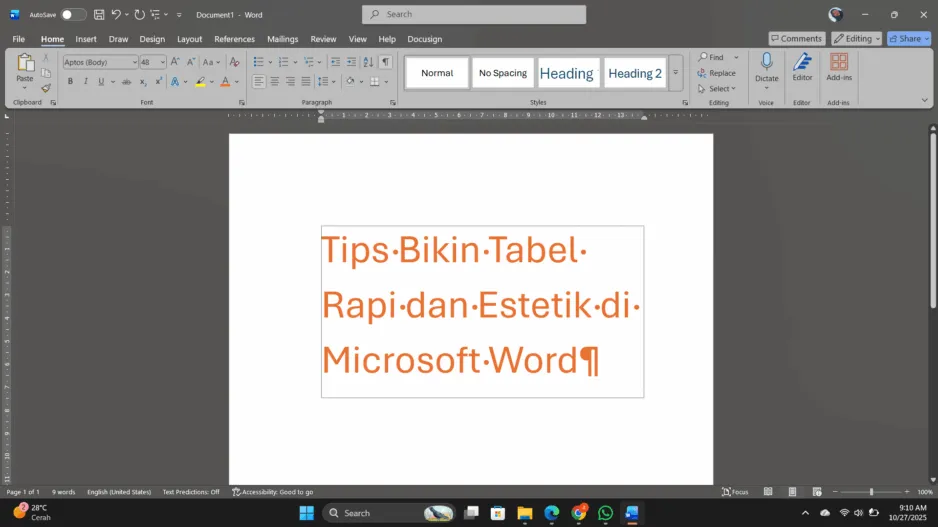The height and width of the screenshot is (527, 938).
Task: Decrease paragraph indent
Action: coord(336,62)
